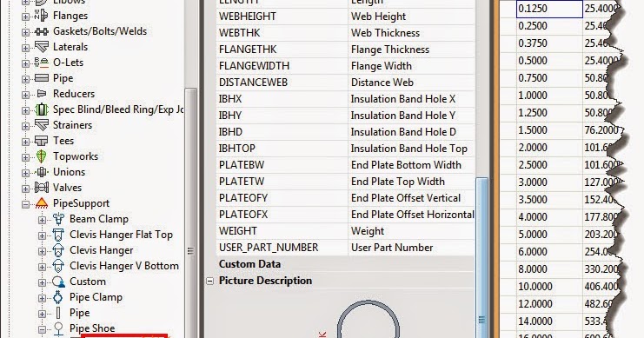Viewport: 644px width, 338px height.
Task: Click the Strainers category icon
Action: point(41,125)
